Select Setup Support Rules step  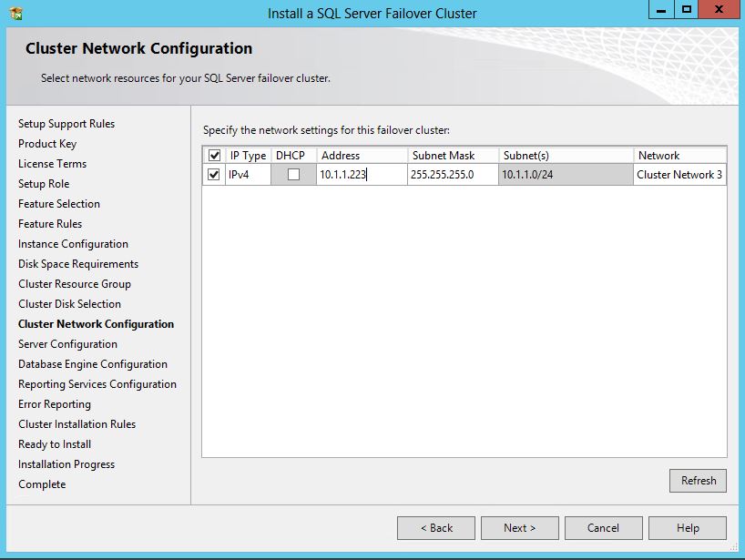coord(66,124)
